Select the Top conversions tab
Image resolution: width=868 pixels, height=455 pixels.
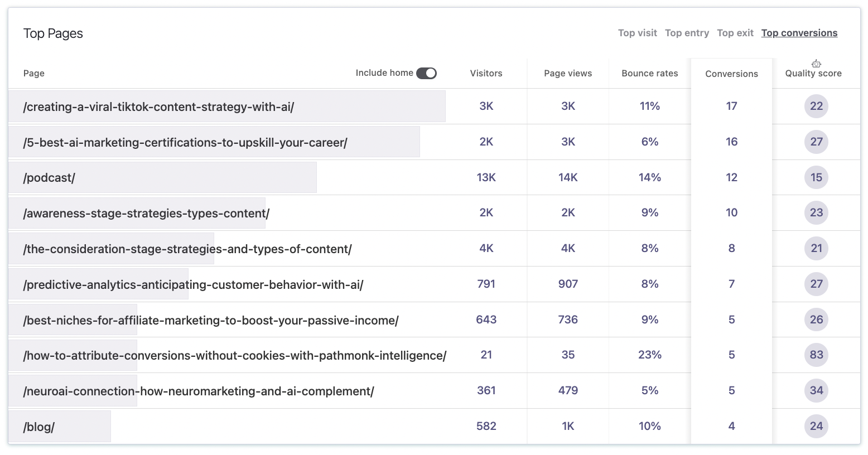click(x=799, y=33)
